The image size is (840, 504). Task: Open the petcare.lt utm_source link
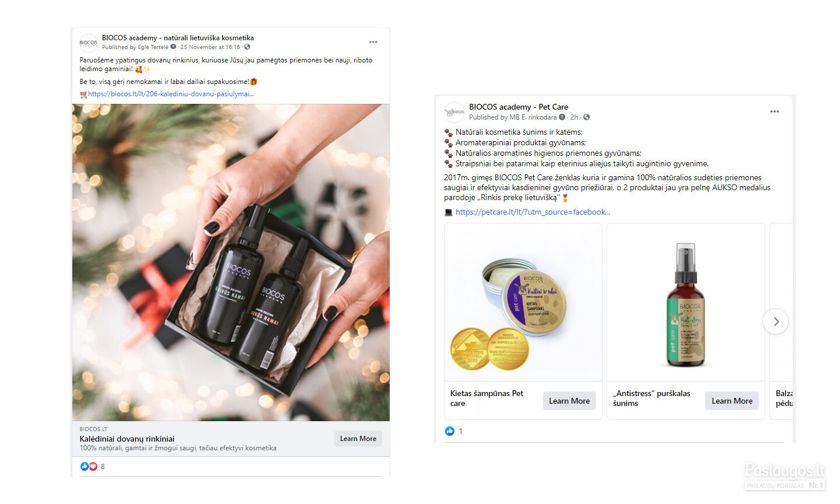coord(533,212)
